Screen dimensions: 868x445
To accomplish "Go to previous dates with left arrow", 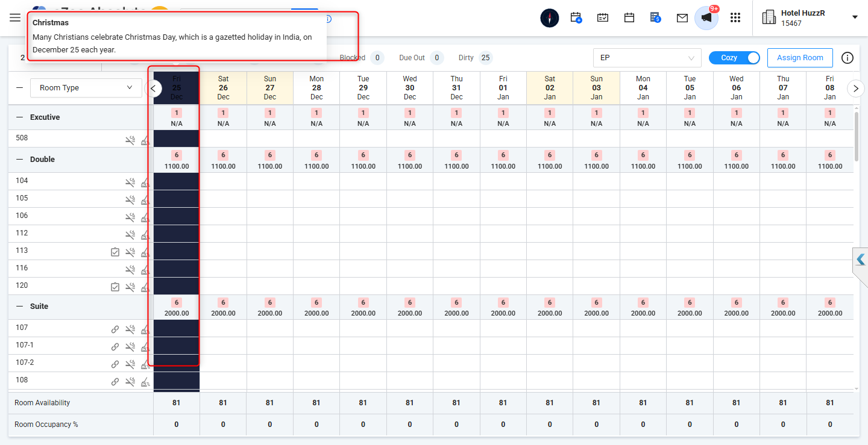I will (x=153, y=89).
